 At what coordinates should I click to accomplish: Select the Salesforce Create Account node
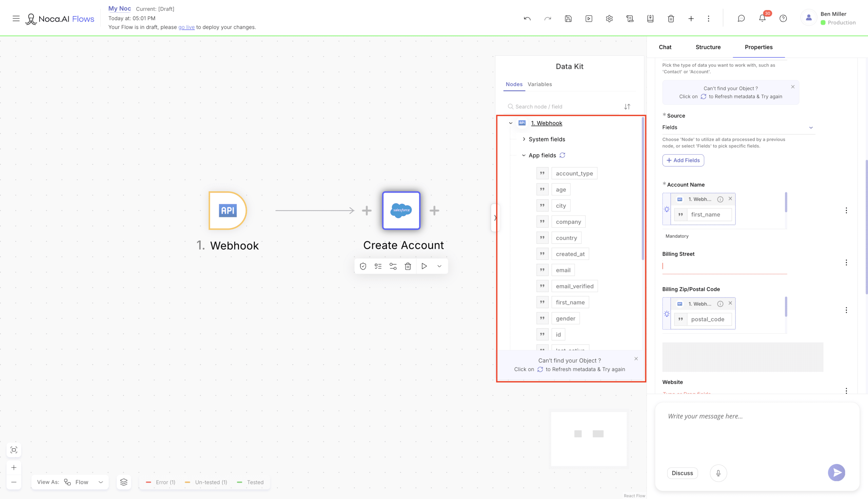coord(401,210)
